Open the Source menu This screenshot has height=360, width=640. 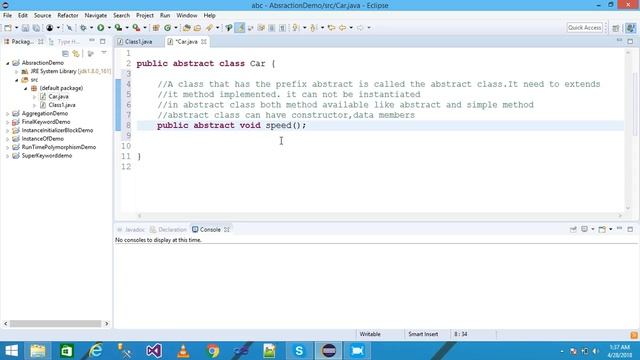[42, 16]
